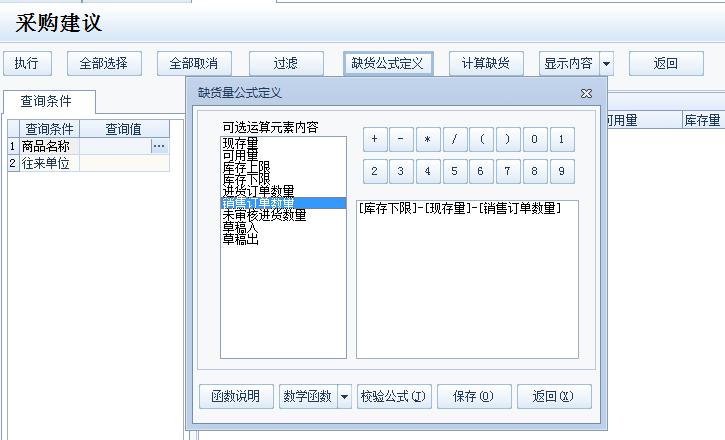
Task: Click the ellipsis button beside 商品名称
Action: coord(159,146)
